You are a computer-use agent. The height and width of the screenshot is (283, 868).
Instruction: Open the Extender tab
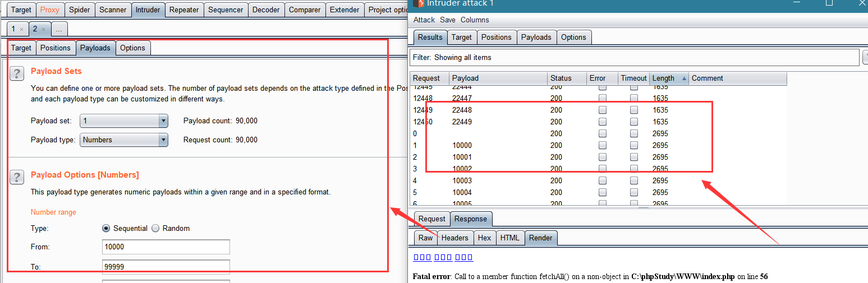point(345,10)
